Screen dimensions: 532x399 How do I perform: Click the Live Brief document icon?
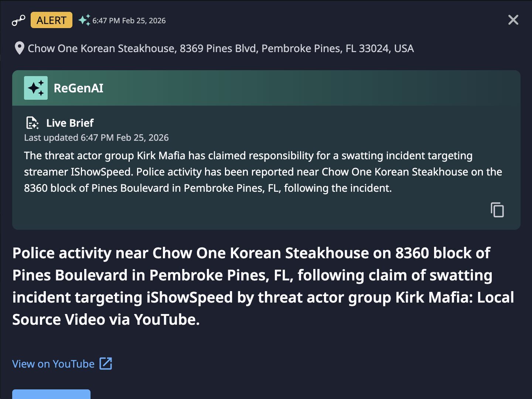[32, 123]
